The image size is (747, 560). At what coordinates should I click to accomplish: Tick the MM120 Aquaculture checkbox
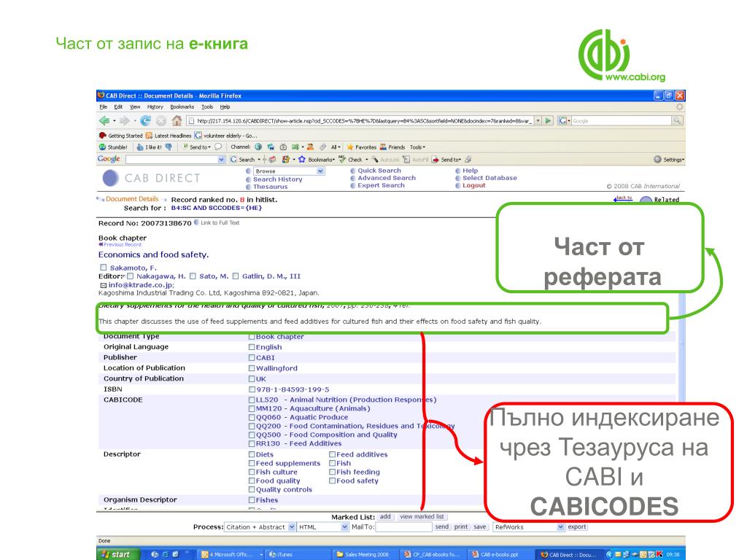point(252,408)
